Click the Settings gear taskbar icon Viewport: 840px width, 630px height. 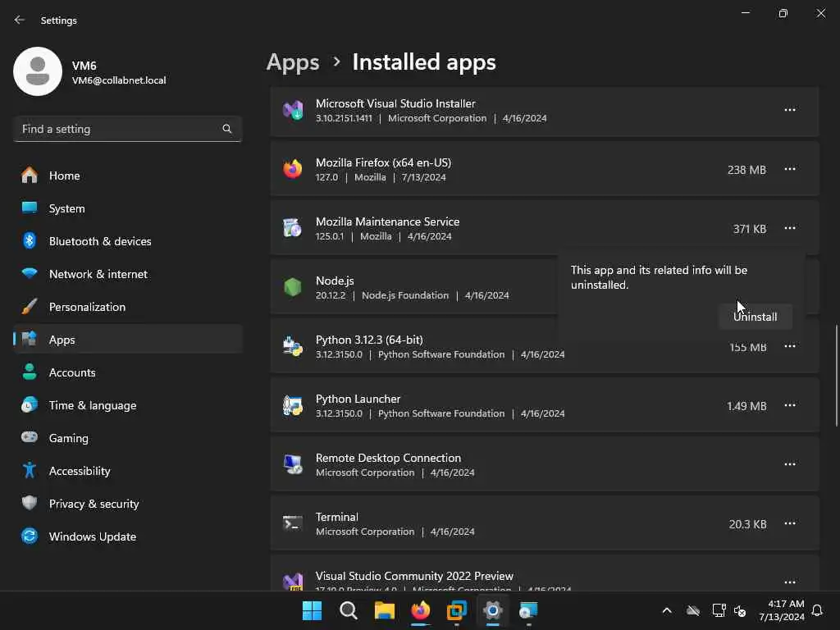(493, 610)
